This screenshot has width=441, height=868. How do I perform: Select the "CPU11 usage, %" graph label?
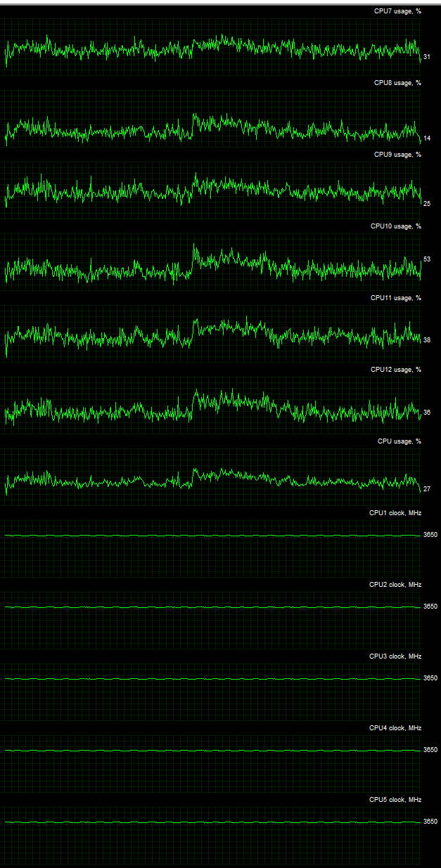pos(396,298)
